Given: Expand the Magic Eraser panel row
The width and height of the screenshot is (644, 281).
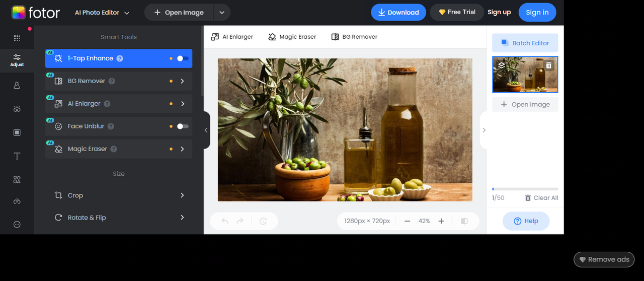Looking at the screenshot, I should tap(119, 149).
